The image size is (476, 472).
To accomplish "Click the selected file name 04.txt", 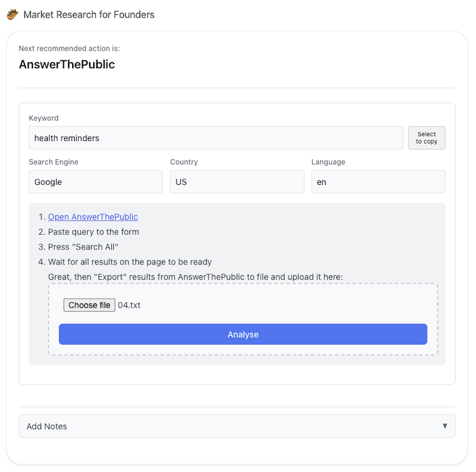I will pyautogui.click(x=129, y=305).
